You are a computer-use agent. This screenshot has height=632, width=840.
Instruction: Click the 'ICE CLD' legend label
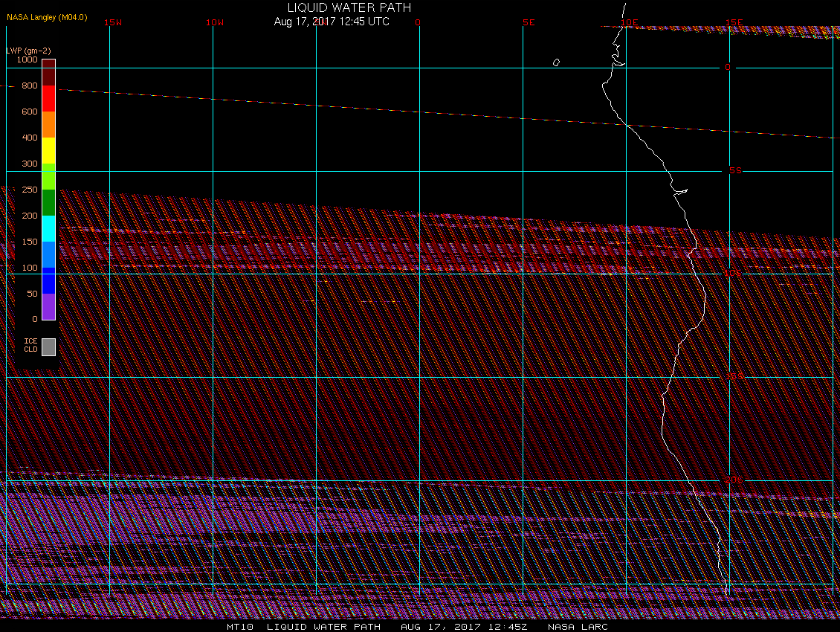click(x=30, y=345)
